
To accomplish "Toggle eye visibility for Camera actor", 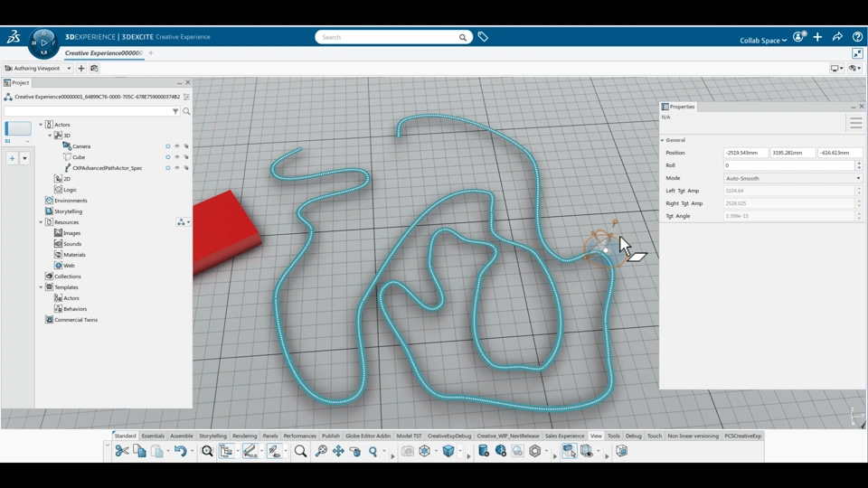I will pyautogui.click(x=177, y=146).
